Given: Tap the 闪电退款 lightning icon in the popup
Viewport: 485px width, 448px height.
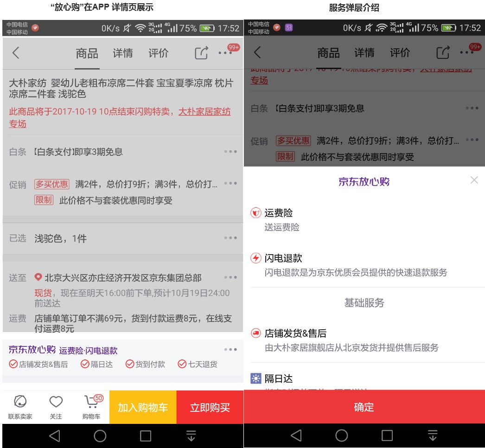Looking at the screenshot, I should [256, 258].
